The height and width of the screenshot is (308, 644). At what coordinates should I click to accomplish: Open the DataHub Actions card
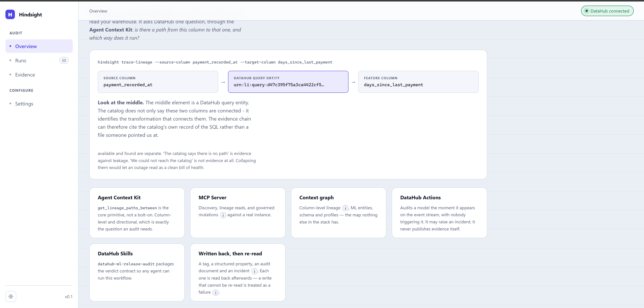click(x=439, y=213)
